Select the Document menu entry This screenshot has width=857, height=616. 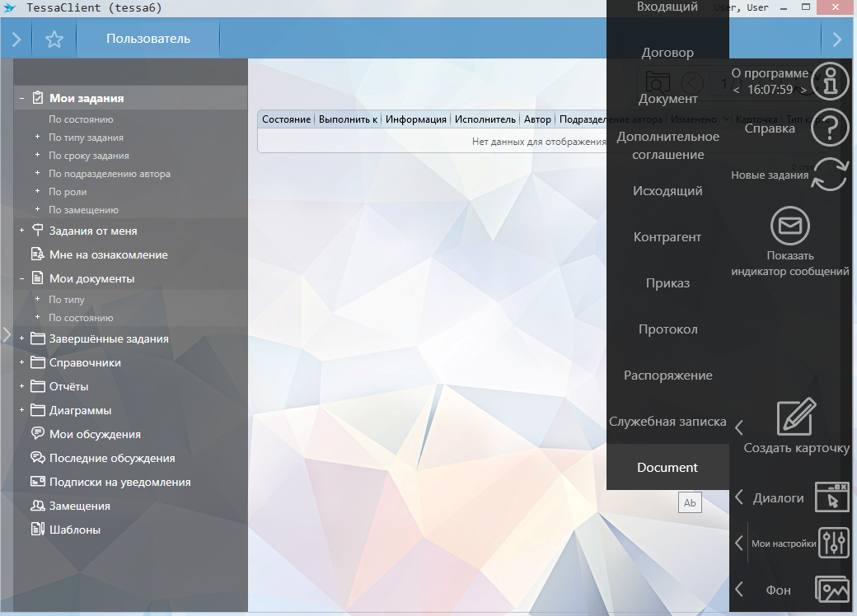tap(667, 468)
